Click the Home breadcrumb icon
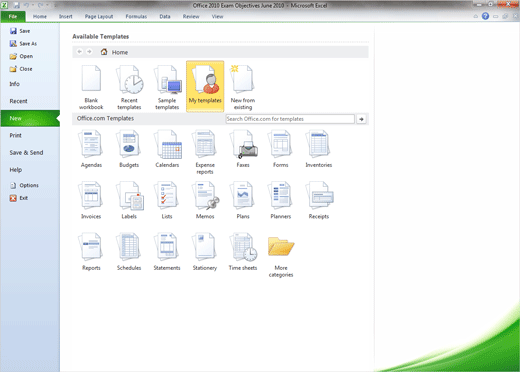This screenshot has width=520, height=372. click(x=104, y=52)
